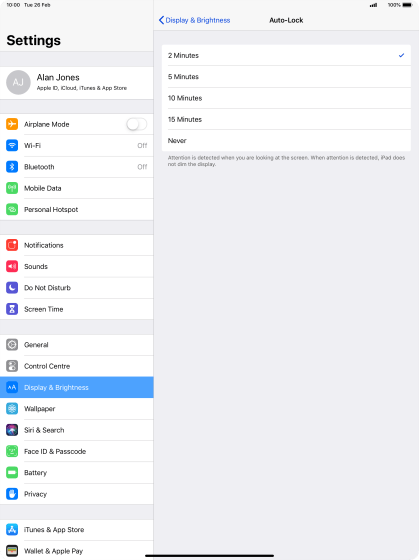The width and height of the screenshot is (419, 560).
Task: Tap the Do Not Disturb moon icon
Action: tap(12, 288)
